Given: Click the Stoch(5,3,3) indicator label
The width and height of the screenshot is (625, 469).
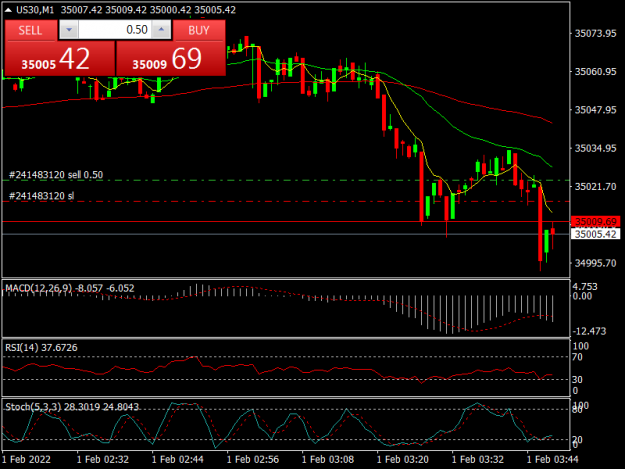Looking at the screenshot, I should [72, 406].
